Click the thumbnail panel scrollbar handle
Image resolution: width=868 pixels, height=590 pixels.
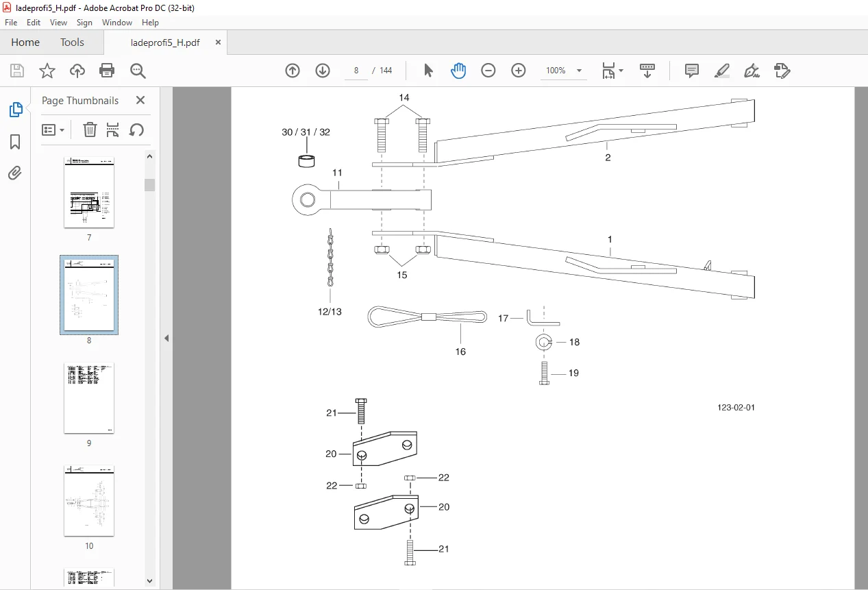point(149,185)
